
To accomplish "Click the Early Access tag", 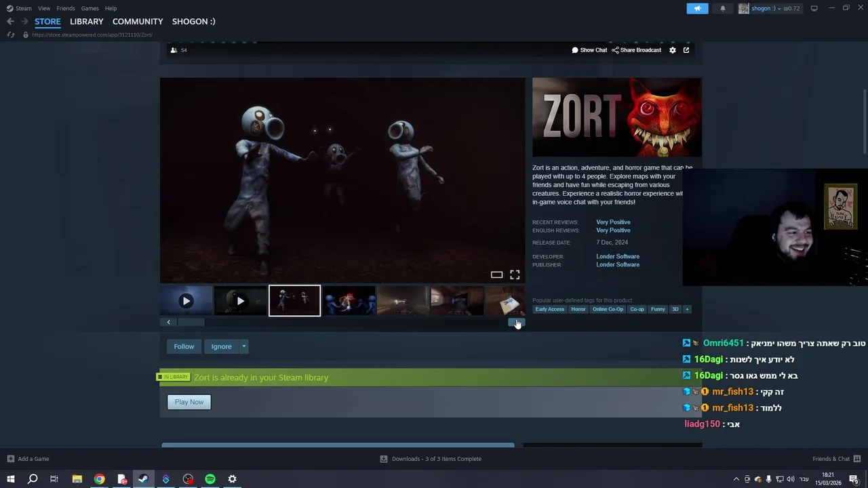I will 549,309.
